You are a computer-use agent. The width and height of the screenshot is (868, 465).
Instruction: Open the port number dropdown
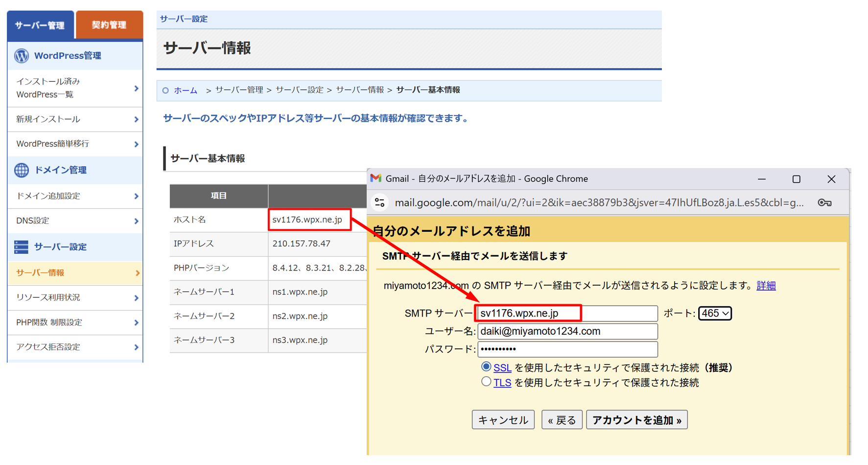(x=715, y=314)
